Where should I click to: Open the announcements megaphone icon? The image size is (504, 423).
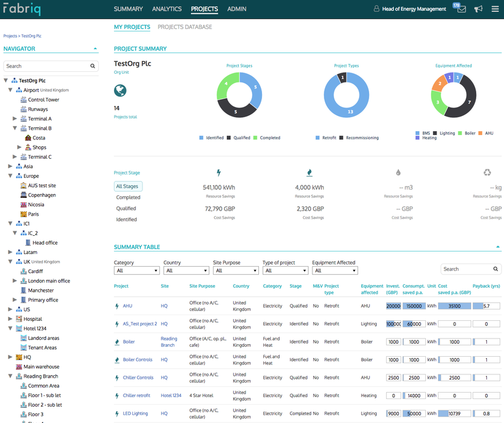point(478,9)
